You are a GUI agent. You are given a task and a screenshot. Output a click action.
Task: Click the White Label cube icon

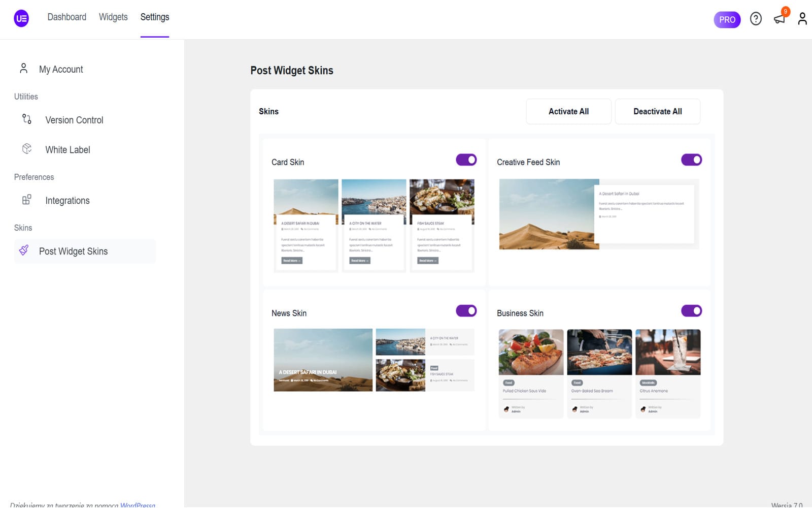pos(27,148)
